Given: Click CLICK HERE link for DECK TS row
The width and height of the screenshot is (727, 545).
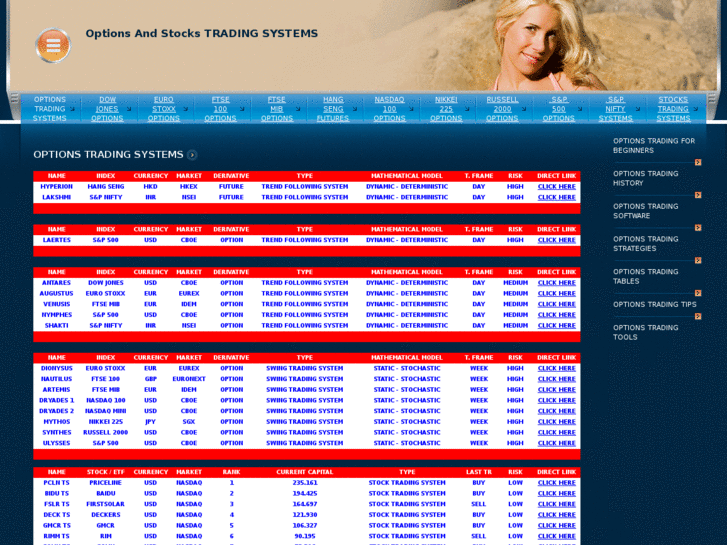Looking at the screenshot, I should (556, 515).
